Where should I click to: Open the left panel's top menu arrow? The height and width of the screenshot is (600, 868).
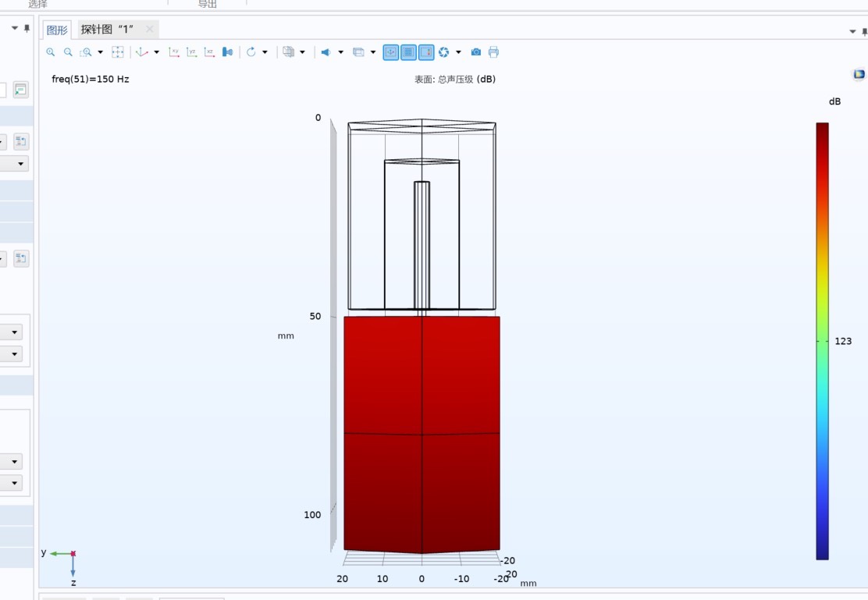(14, 27)
